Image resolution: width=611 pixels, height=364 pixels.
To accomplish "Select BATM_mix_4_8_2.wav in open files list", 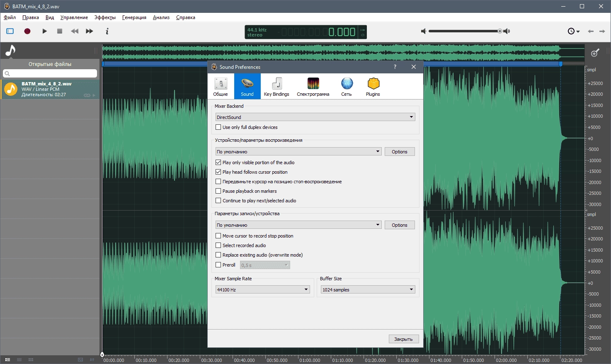I will 50,89.
